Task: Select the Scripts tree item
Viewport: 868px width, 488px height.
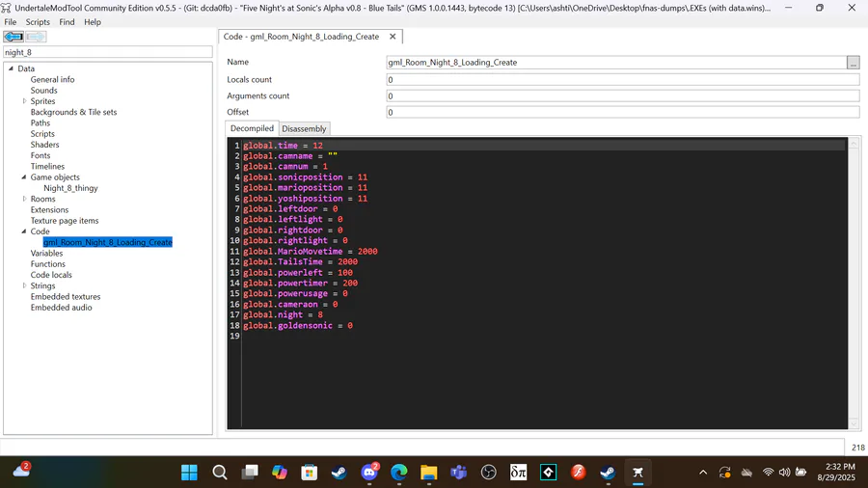Action: coord(42,134)
